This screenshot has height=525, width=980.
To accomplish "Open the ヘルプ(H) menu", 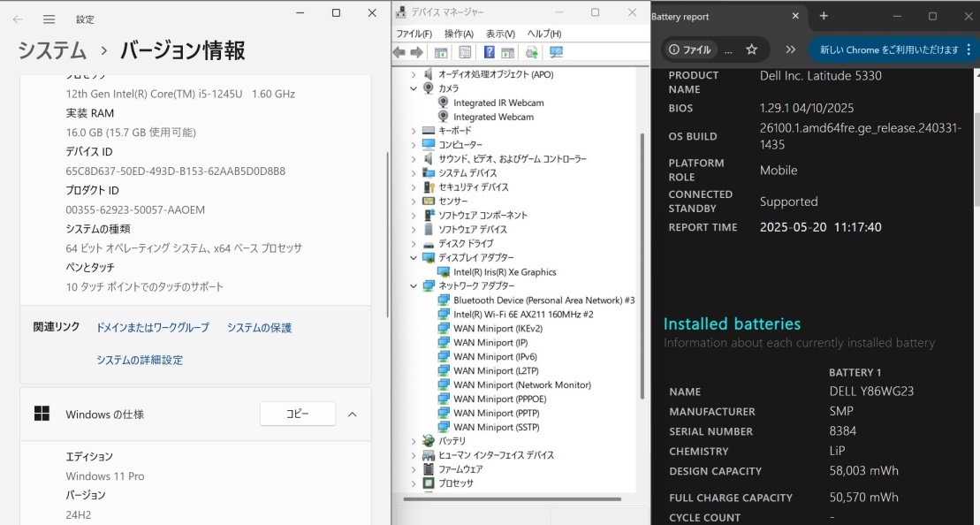I will (543, 34).
